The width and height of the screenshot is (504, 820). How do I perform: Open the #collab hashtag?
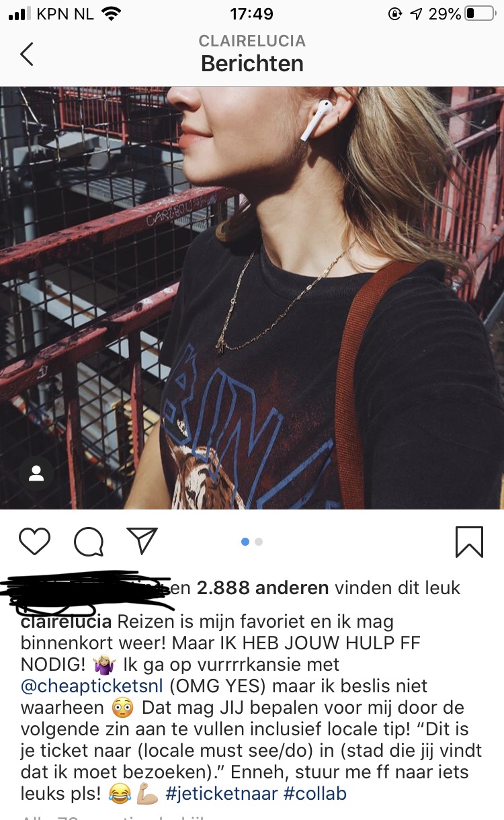click(315, 794)
